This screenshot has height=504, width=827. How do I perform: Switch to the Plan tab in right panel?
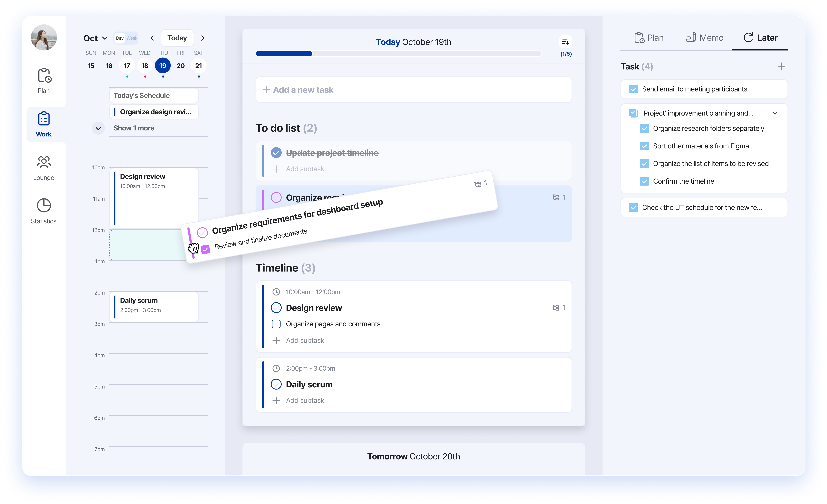tap(649, 38)
